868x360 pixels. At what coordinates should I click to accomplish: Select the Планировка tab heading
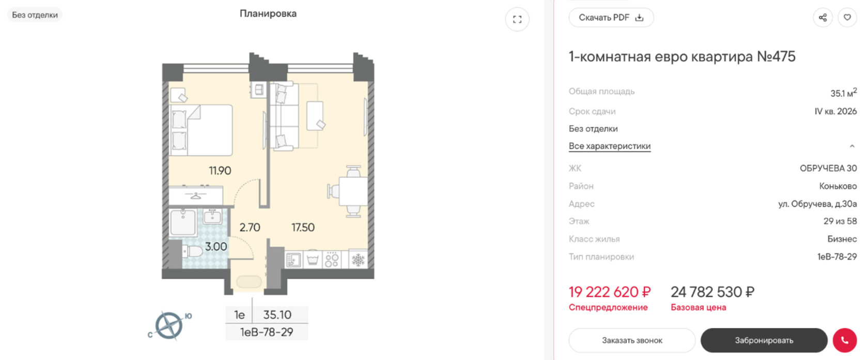(268, 13)
